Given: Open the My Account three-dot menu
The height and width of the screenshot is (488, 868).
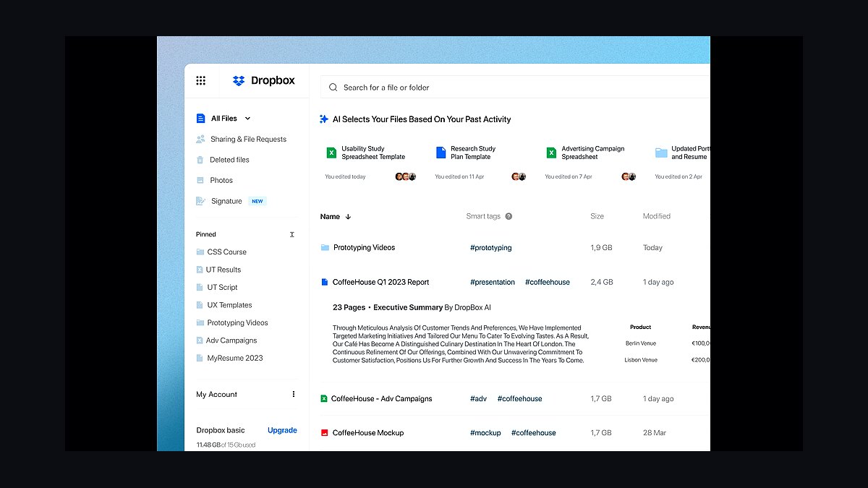Looking at the screenshot, I should coord(294,394).
